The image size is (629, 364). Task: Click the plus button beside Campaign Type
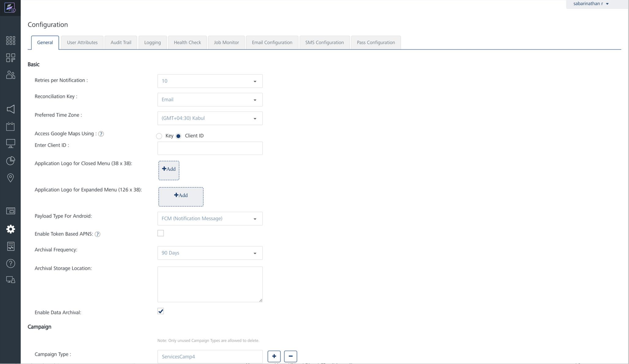(274, 356)
